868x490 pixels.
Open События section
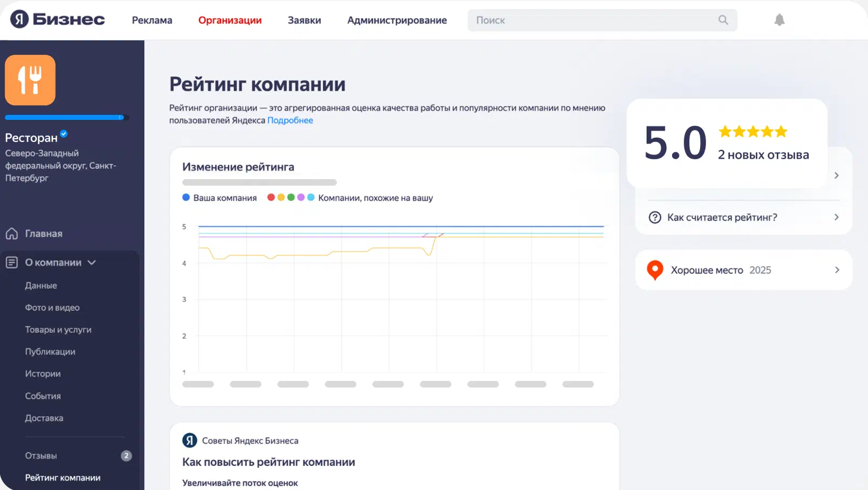[43, 396]
